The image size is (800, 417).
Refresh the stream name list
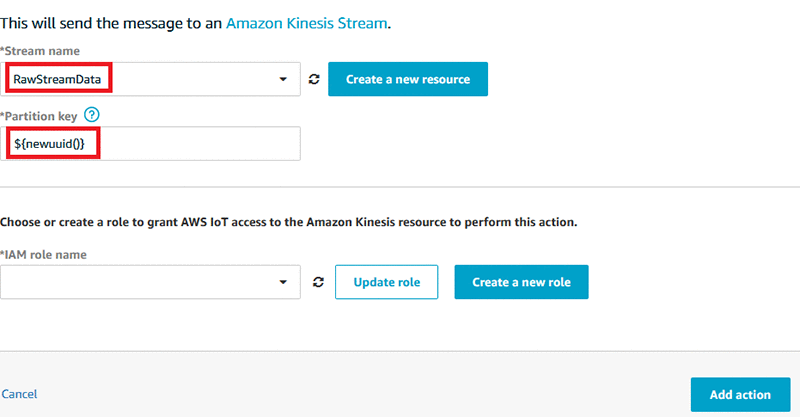[x=316, y=80]
